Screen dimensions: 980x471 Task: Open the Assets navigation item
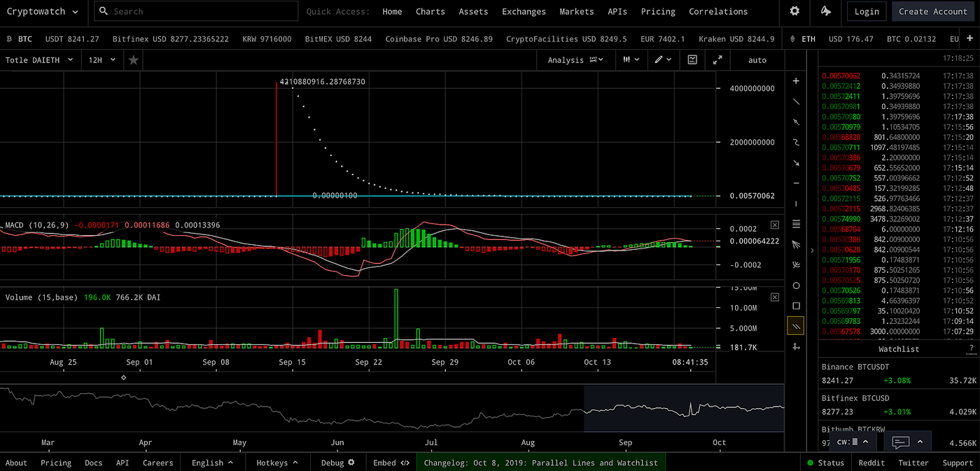(x=473, y=11)
